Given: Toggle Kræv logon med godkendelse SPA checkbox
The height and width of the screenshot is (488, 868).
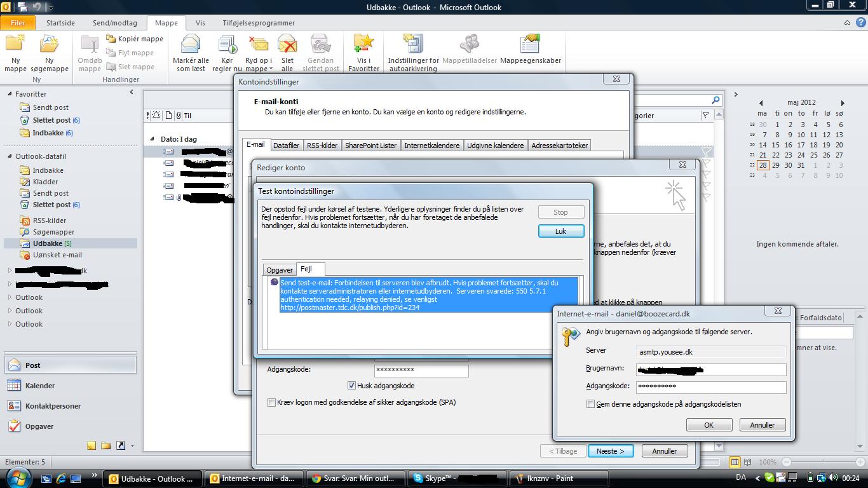Looking at the screenshot, I should tap(271, 402).
